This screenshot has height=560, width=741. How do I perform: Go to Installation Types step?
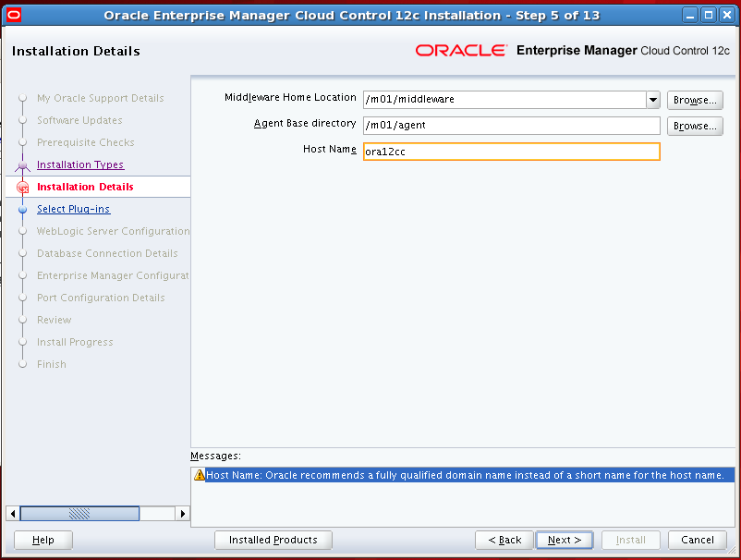pos(80,164)
